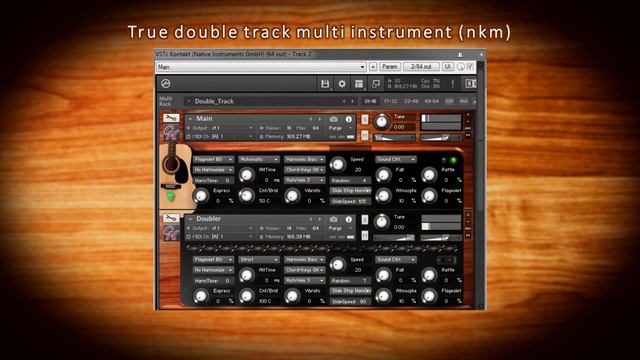Click the Doubler Purge button
This screenshot has width=640, height=360.
[340, 229]
